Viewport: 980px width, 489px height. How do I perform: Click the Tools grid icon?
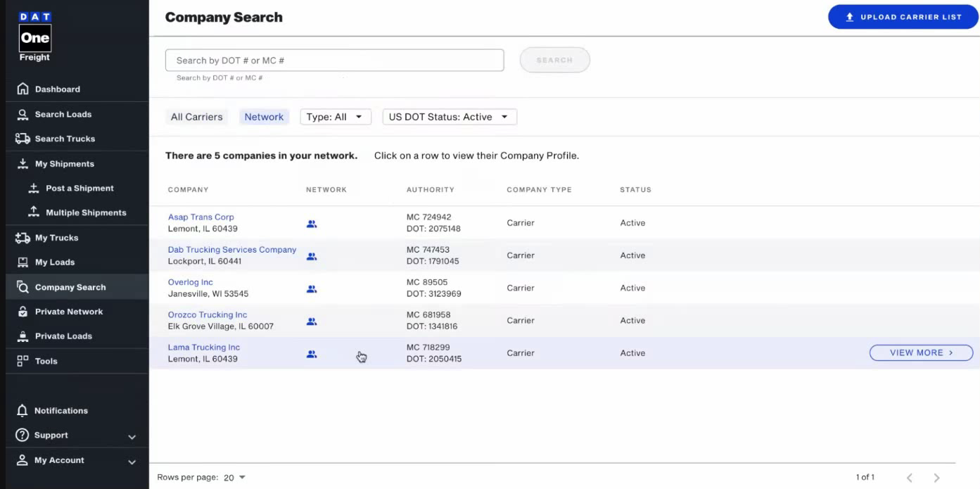pyautogui.click(x=23, y=361)
